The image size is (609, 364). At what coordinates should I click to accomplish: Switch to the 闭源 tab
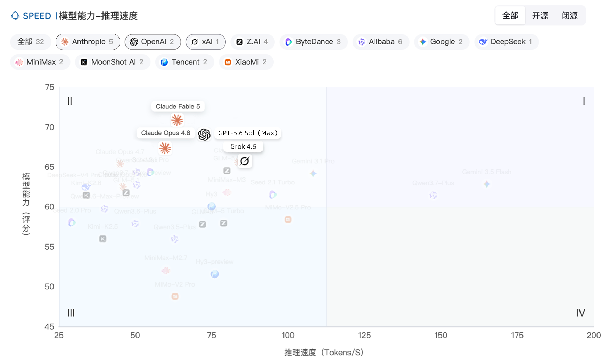click(570, 15)
